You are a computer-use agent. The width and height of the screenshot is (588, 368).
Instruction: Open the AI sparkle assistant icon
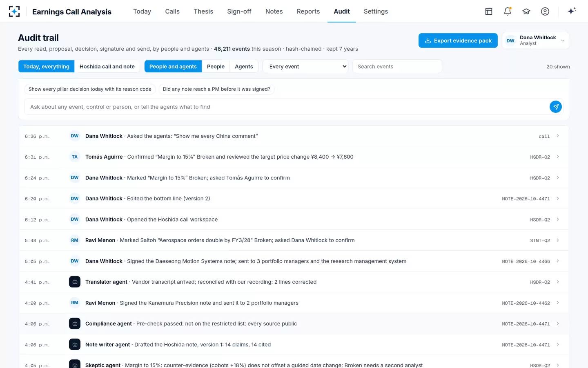pyautogui.click(x=572, y=11)
